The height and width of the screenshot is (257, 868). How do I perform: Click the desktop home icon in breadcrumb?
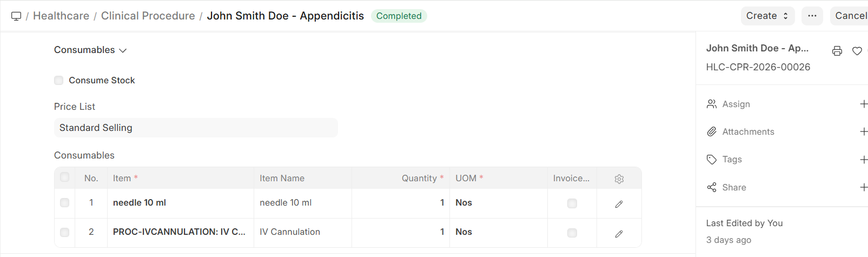click(x=16, y=16)
